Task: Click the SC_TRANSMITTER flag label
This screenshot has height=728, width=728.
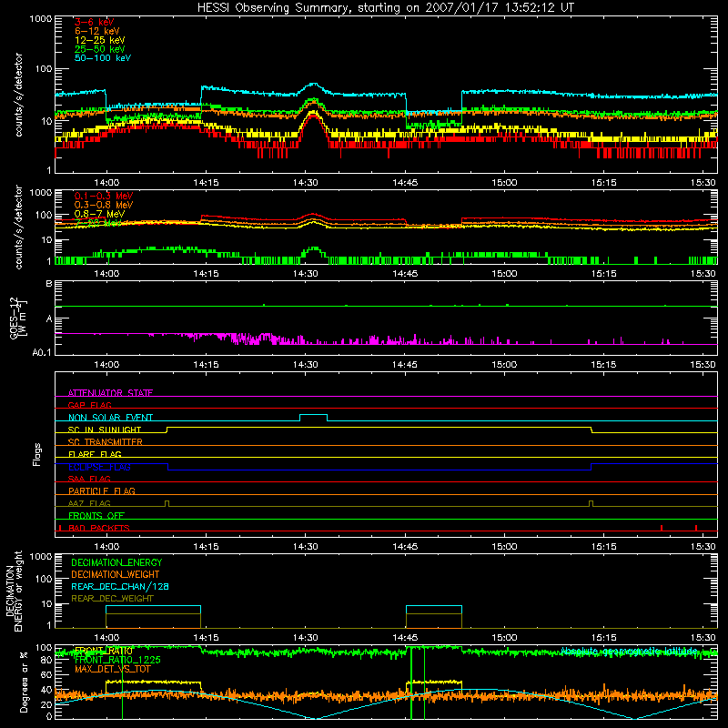Action: (x=106, y=442)
